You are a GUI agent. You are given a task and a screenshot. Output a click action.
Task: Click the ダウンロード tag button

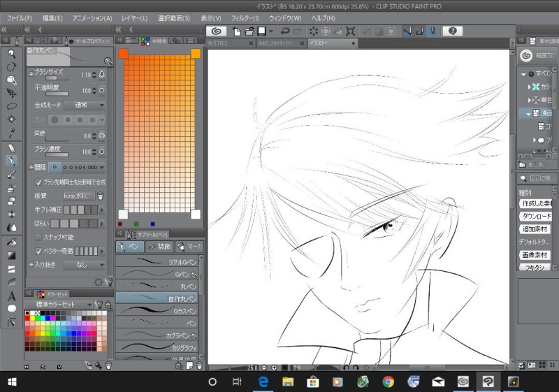pos(535,217)
